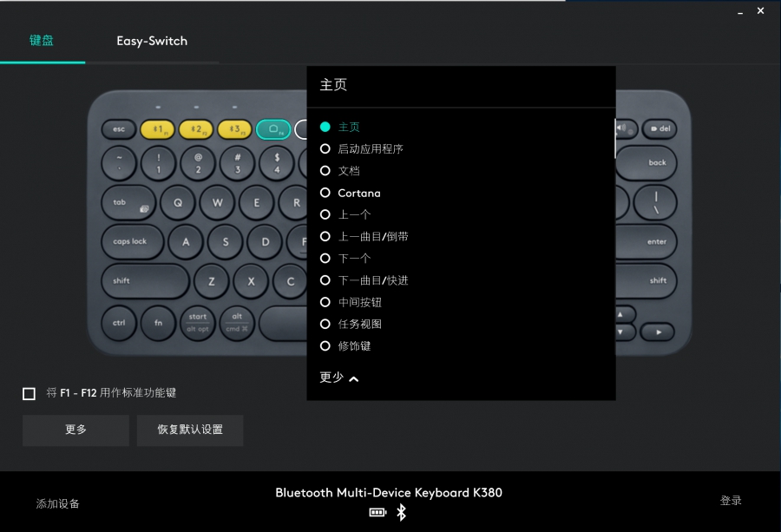Image resolution: width=781 pixels, height=532 pixels.
Task: Click the alt cmd key
Action: coord(237,323)
